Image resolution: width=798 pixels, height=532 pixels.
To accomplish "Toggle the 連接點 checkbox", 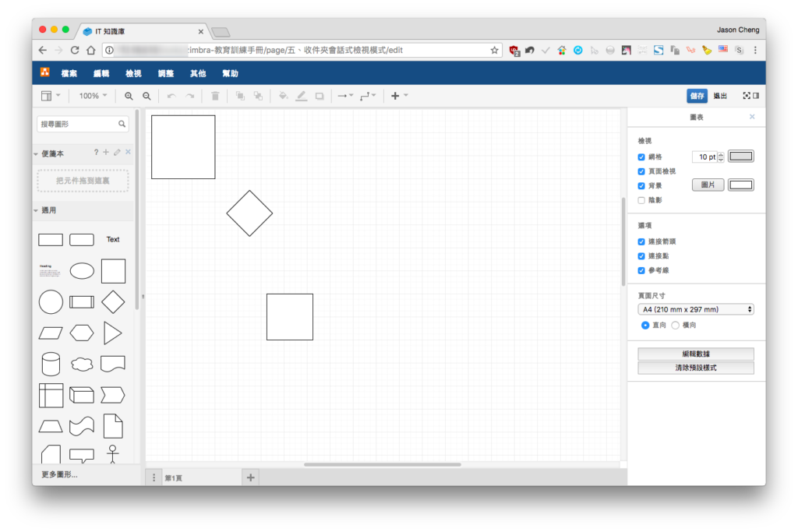I will pos(641,255).
